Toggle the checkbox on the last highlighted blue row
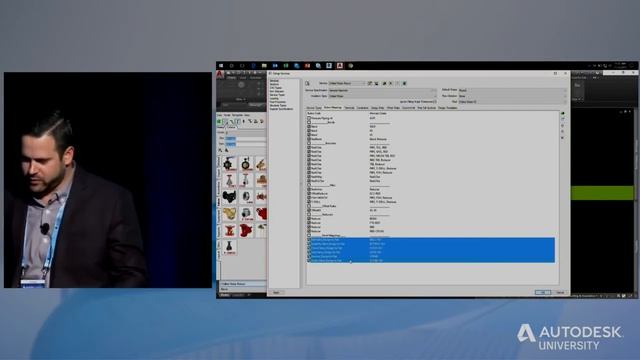 [309, 260]
